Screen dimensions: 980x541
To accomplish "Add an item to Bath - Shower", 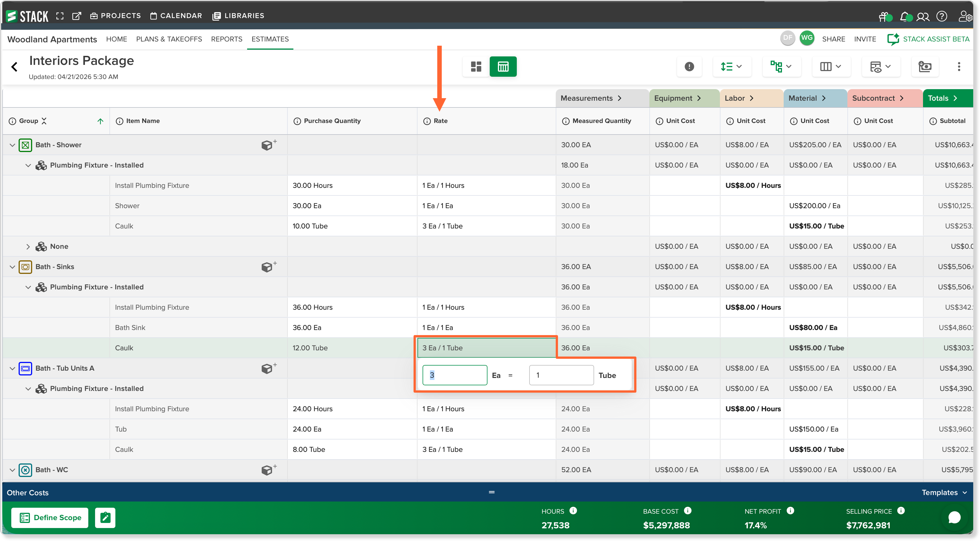I will click(269, 145).
